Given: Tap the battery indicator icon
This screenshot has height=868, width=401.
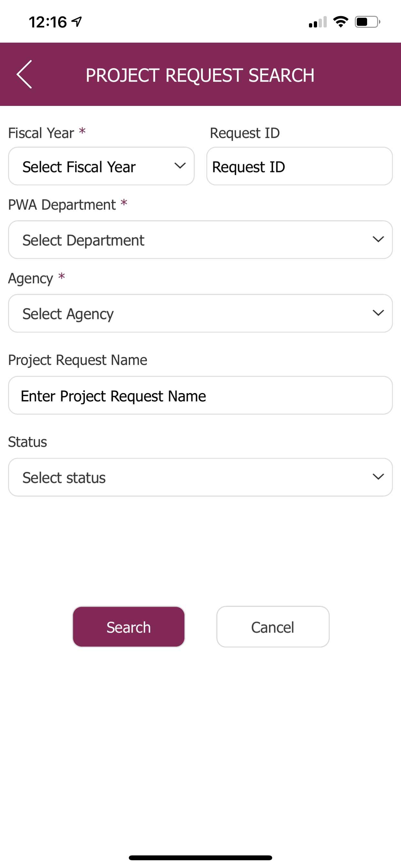Looking at the screenshot, I should coord(367,22).
